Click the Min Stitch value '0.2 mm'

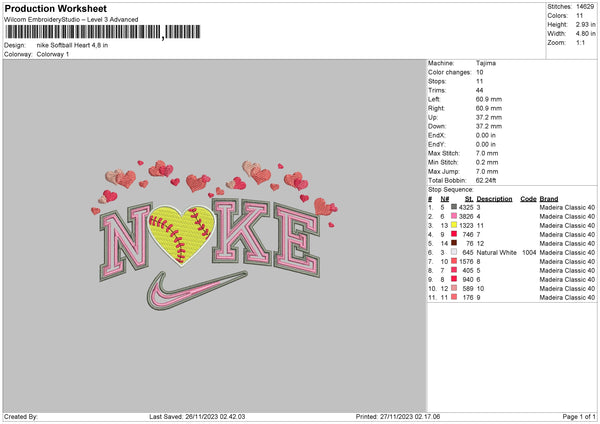pyautogui.click(x=487, y=162)
